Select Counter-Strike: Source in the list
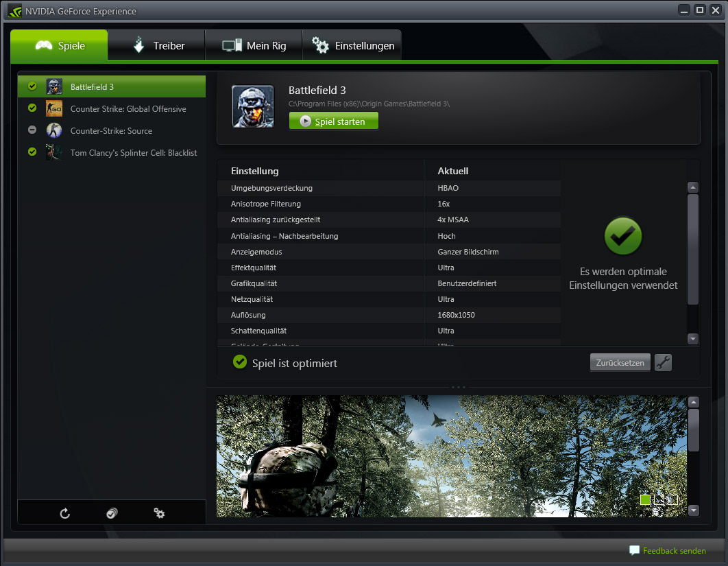The width and height of the screenshot is (728, 566). pyautogui.click(x=112, y=130)
